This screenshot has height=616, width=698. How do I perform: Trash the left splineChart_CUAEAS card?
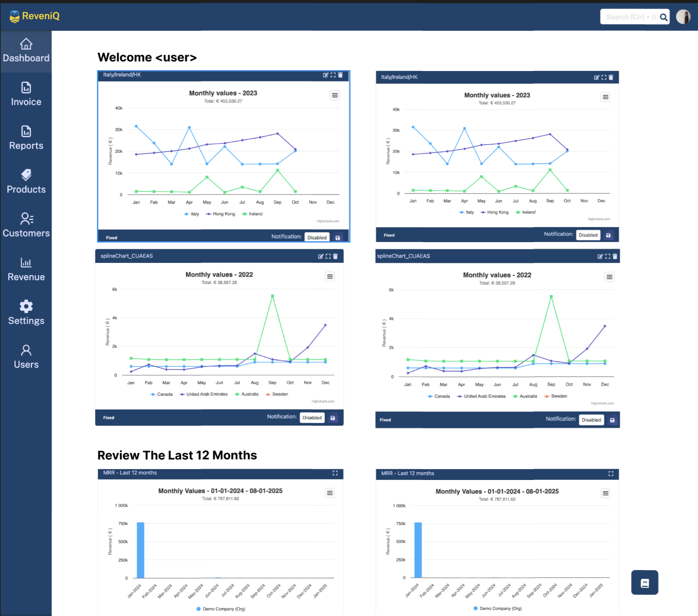[x=335, y=256]
